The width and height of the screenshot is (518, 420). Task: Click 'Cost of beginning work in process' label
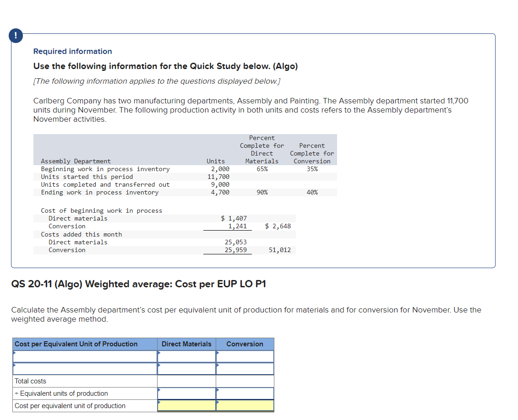pos(102,211)
